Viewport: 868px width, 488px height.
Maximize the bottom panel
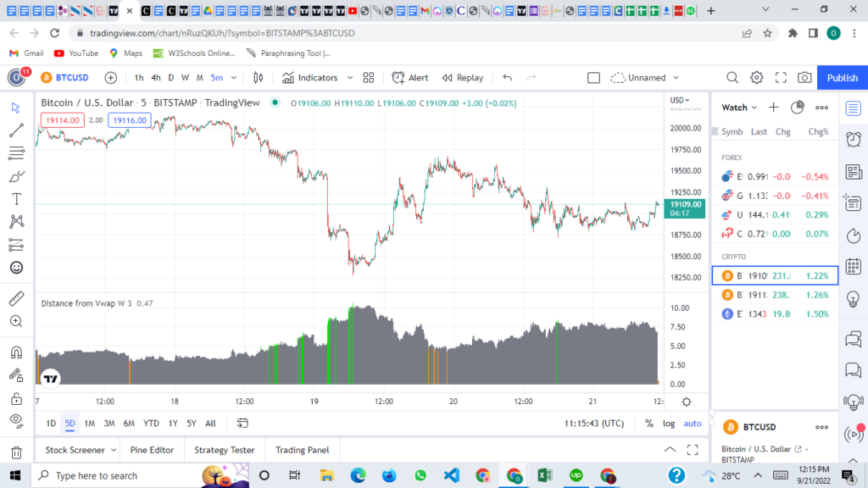click(693, 450)
